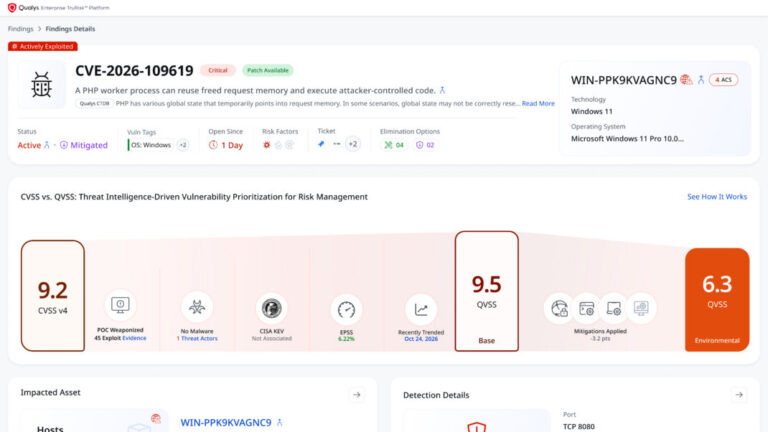Click the laptop-with-gear mitigation icon
Image resolution: width=768 pixels, height=432 pixels.
614,308
